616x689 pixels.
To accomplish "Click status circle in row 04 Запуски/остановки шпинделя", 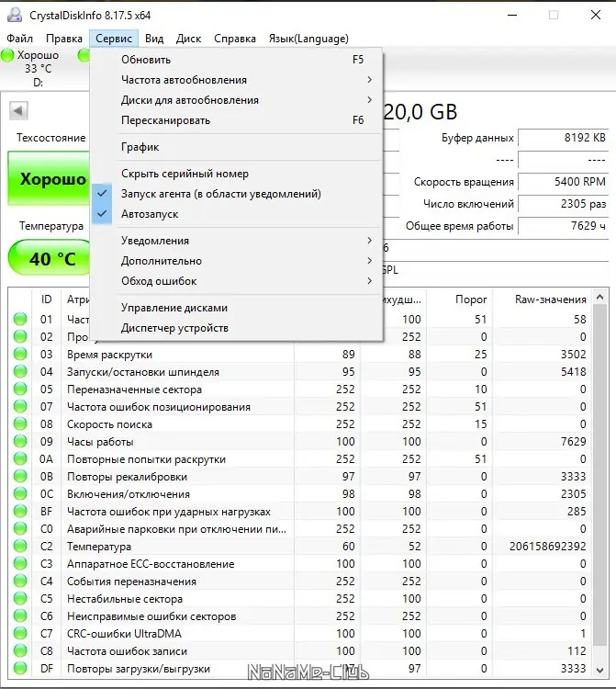I will click(x=20, y=372).
